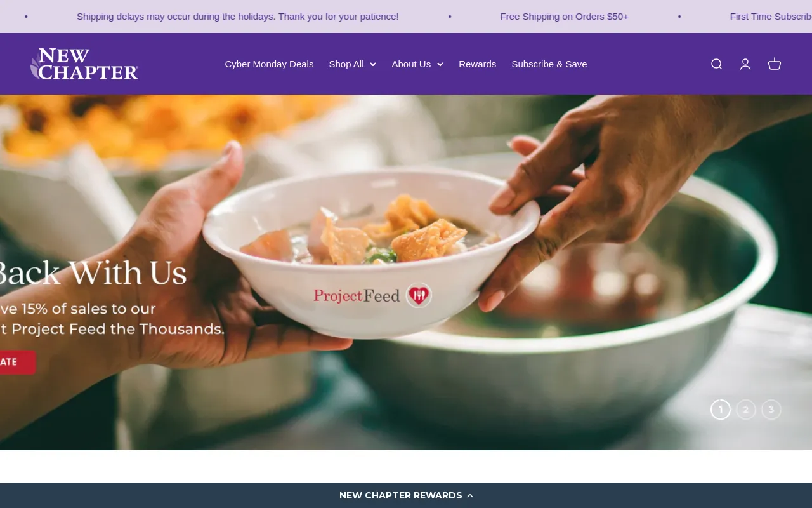Click the New Chapter logo

pos(84,64)
